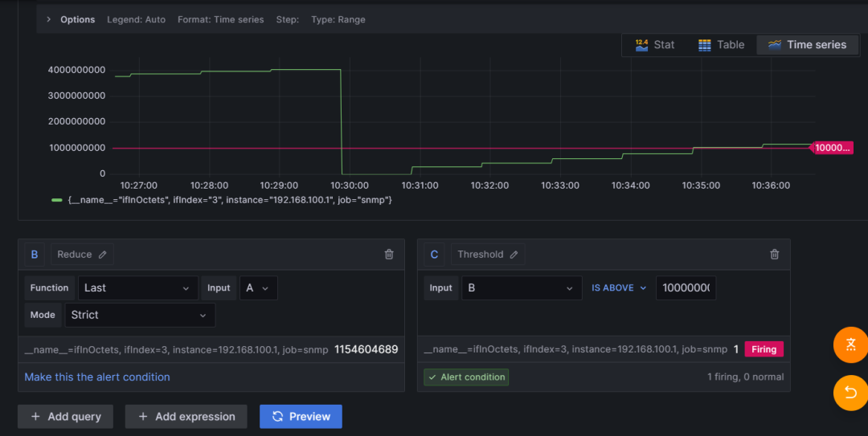
Task: Click the ifInOctets legend series label
Action: click(x=230, y=200)
